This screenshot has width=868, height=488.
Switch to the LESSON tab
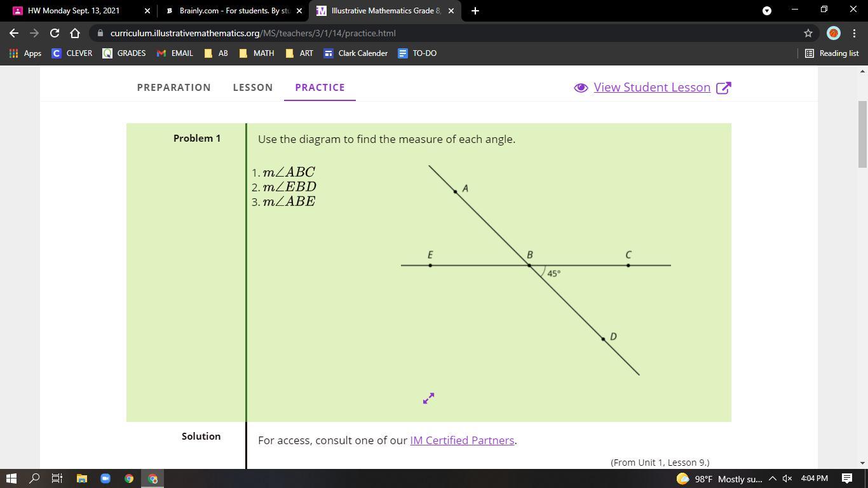252,88
